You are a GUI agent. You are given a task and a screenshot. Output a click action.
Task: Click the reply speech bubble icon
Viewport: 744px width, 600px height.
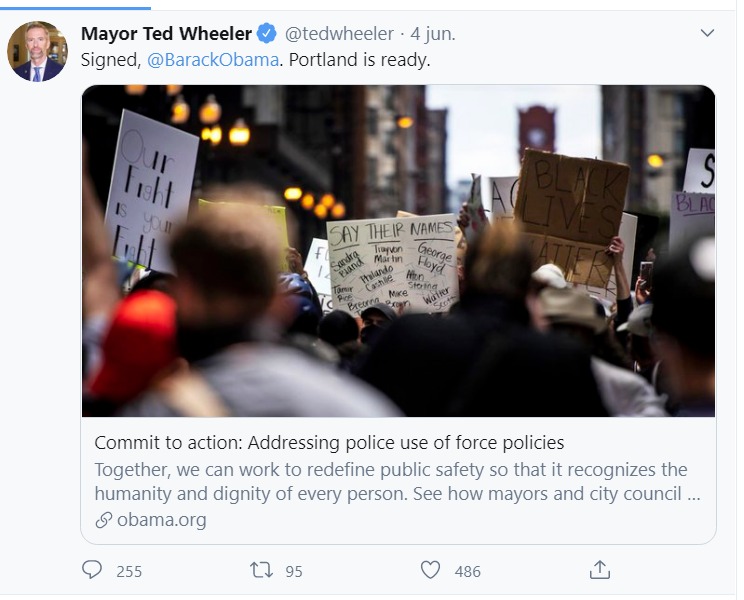click(x=92, y=570)
